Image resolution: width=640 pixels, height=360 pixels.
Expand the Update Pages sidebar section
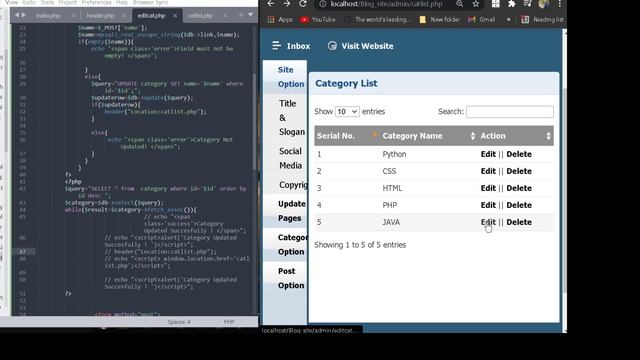(x=291, y=211)
